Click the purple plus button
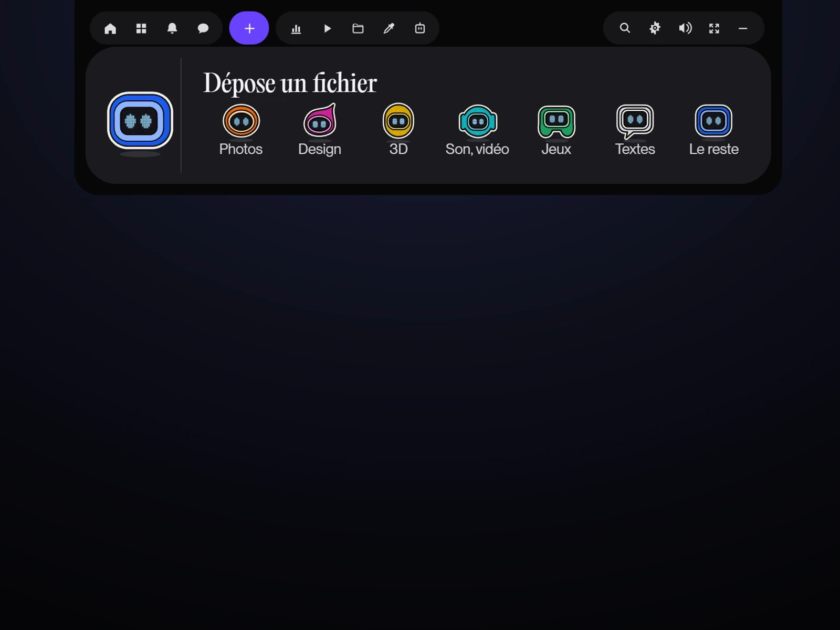 [x=249, y=28]
